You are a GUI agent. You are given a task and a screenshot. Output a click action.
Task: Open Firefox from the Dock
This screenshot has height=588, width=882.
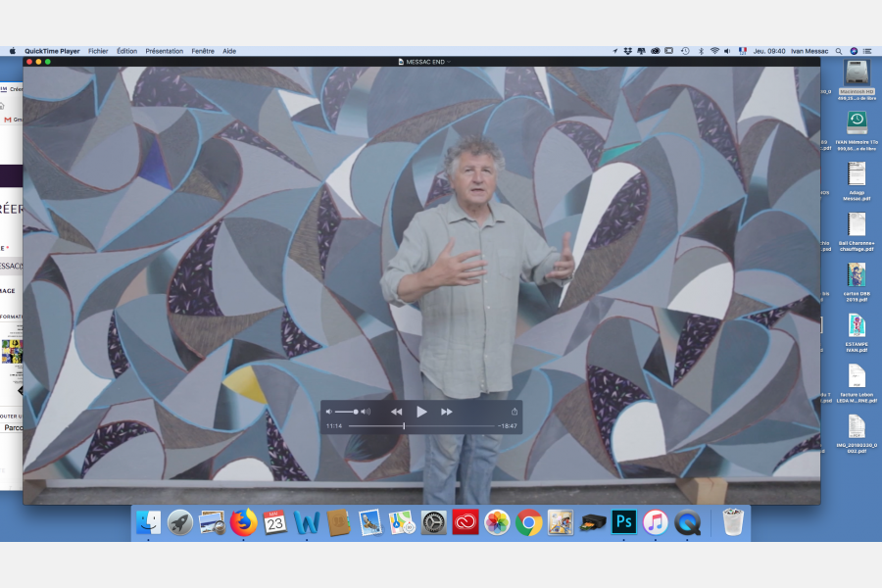click(244, 522)
